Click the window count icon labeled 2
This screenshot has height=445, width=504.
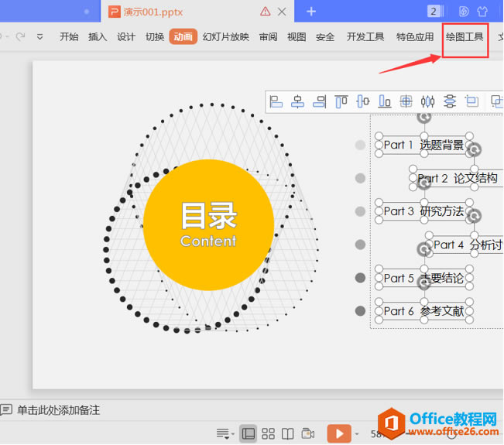click(435, 12)
